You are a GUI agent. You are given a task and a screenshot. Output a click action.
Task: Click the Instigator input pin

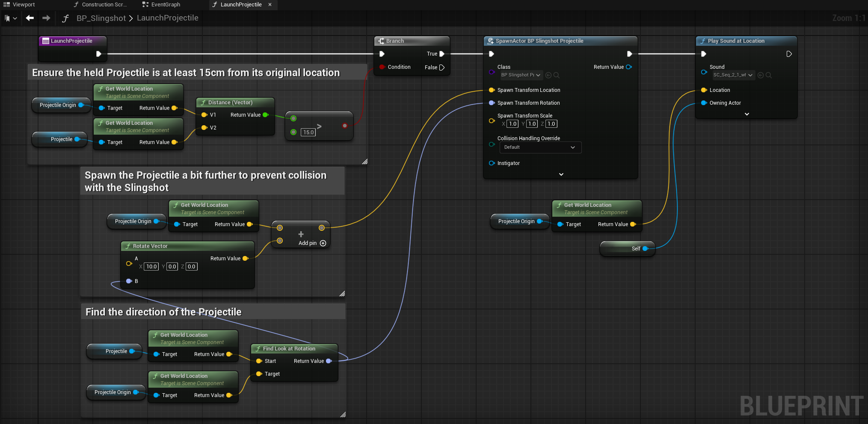coord(492,163)
